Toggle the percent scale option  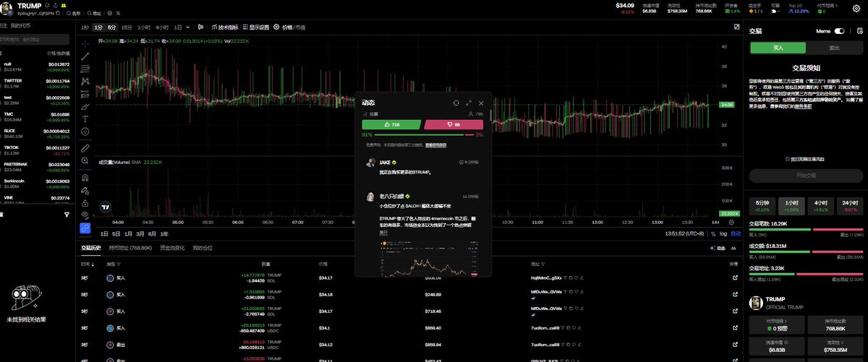point(714,233)
